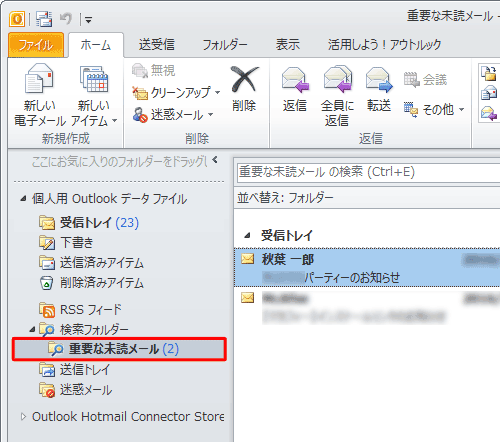Image resolution: width=500 pixels, height=442 pixels.
Task: Click the bottom quick step reply icon
Action: point(489,113)
